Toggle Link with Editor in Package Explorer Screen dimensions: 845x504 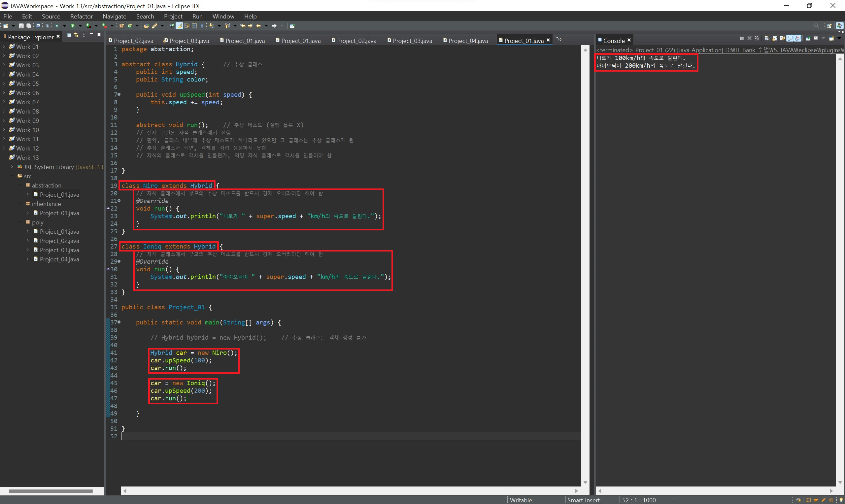click(x=76, y=35)
